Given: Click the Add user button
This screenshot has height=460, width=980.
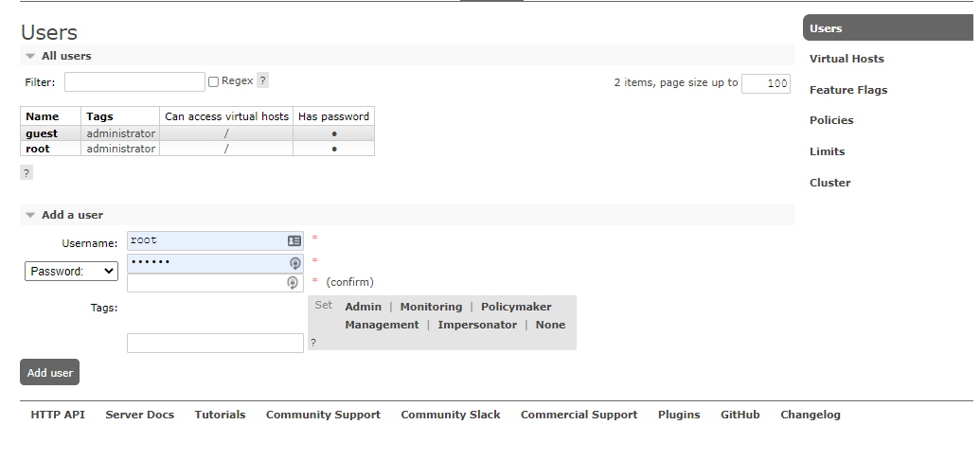Looking at the screenshot, I should click(x=50, y=373).
